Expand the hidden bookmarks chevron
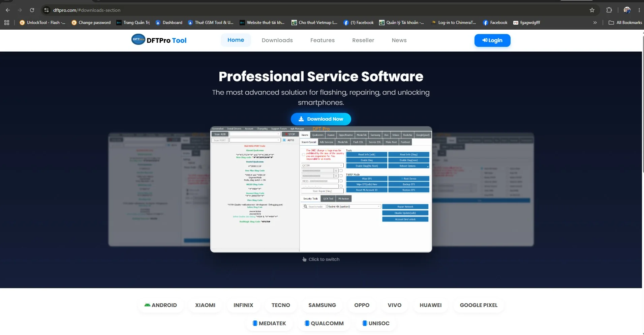This screenshot has width=644, height=335. [x=595, y=23]
